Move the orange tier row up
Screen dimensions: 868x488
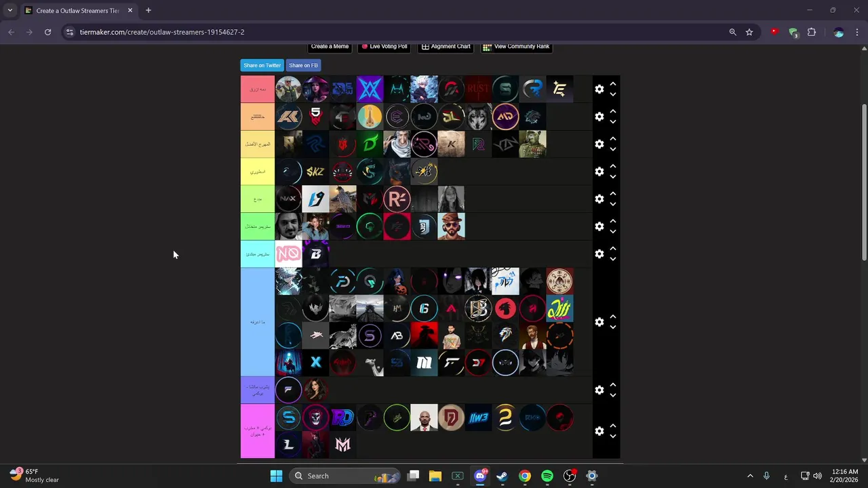(613, 111)
